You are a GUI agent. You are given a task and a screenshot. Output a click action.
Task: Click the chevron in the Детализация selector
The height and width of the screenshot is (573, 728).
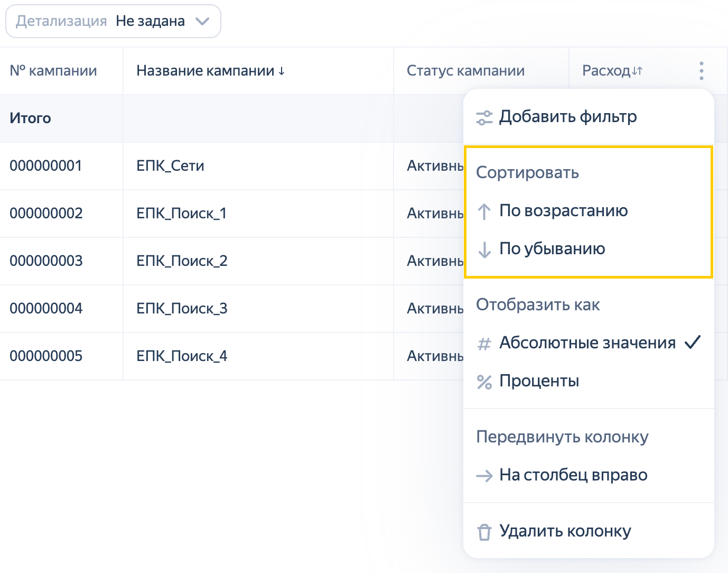coord(202,22)
